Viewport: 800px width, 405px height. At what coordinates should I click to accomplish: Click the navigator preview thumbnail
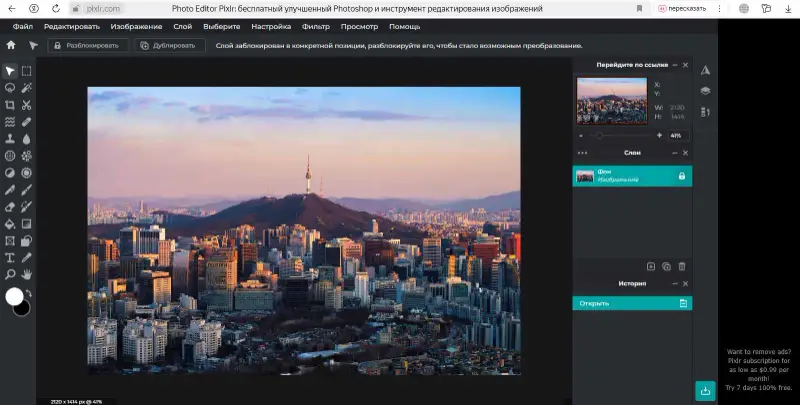coord(612,101)
